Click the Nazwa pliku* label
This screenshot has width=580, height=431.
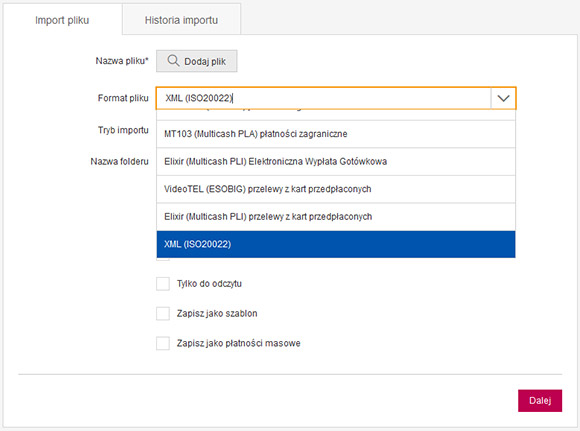122,61
